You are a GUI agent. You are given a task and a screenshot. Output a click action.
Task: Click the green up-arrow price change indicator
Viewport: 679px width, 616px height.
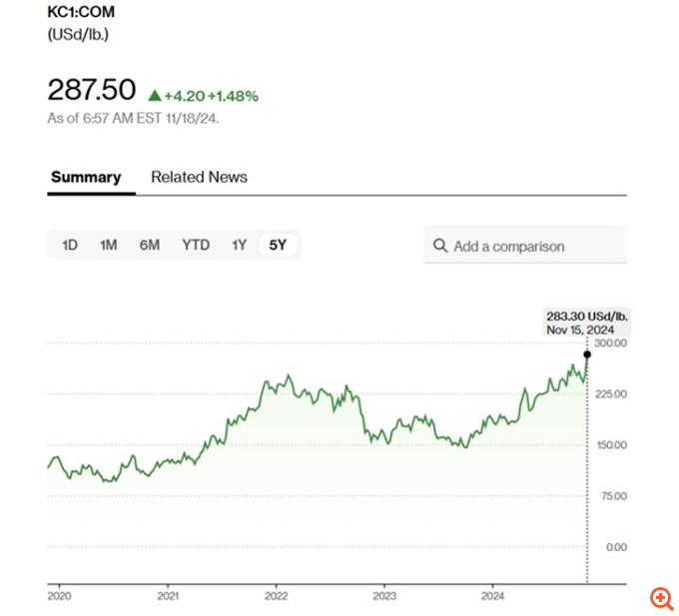click(x=154, y=96)
